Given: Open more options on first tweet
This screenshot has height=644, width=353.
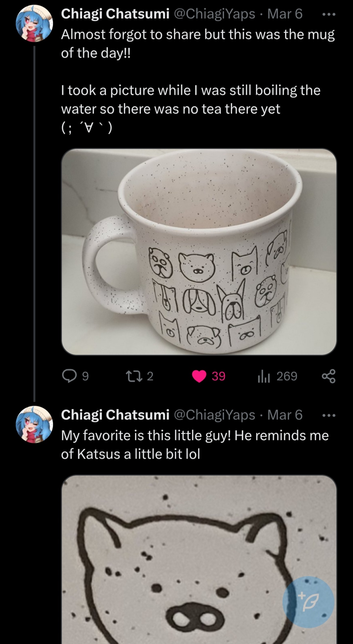Looking at the screenshot, I should [x=328, y=14].
